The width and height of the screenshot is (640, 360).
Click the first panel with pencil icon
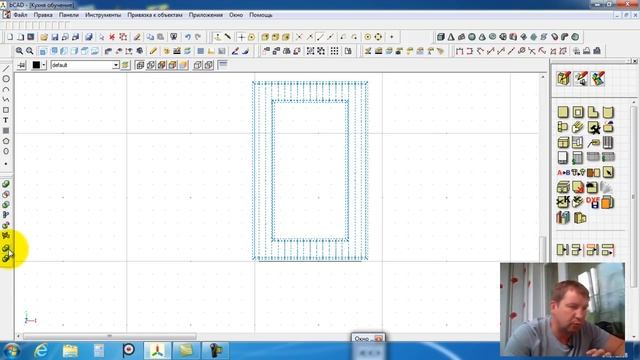pyautogui.click(x=564, y=78)
